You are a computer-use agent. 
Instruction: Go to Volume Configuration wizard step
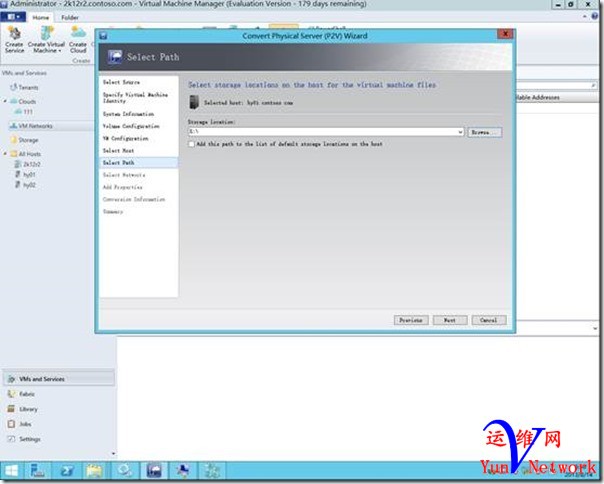[131, 126]
